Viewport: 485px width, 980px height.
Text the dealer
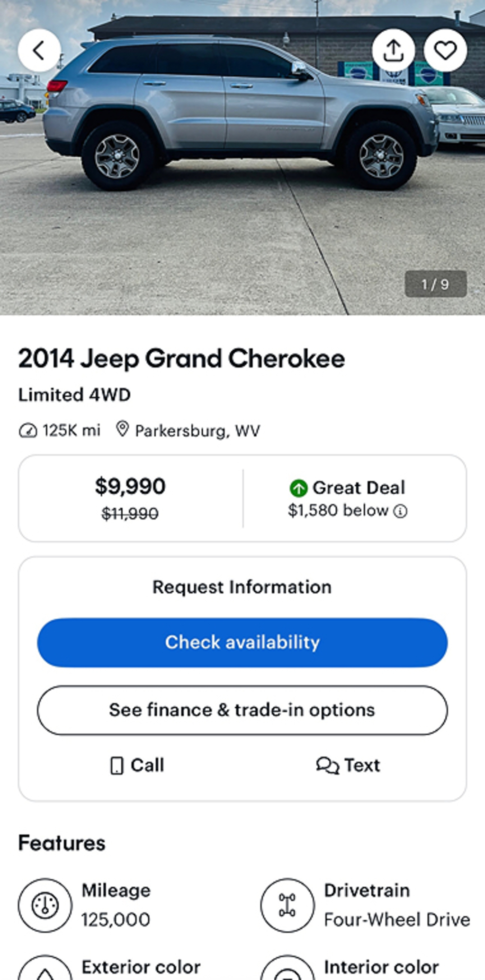pos(348,766)
